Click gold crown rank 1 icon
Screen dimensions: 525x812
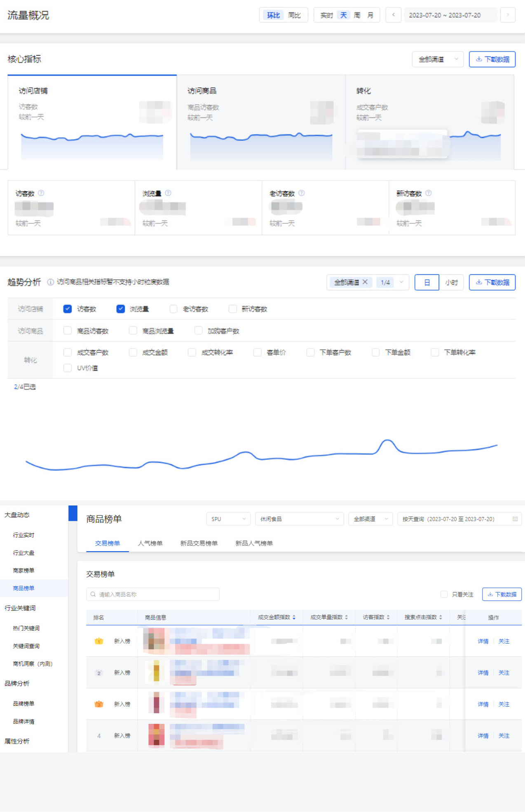click(x=99, y=641)
